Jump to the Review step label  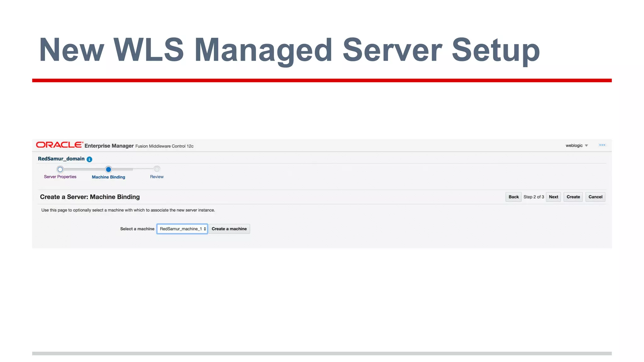click(157, 177)
